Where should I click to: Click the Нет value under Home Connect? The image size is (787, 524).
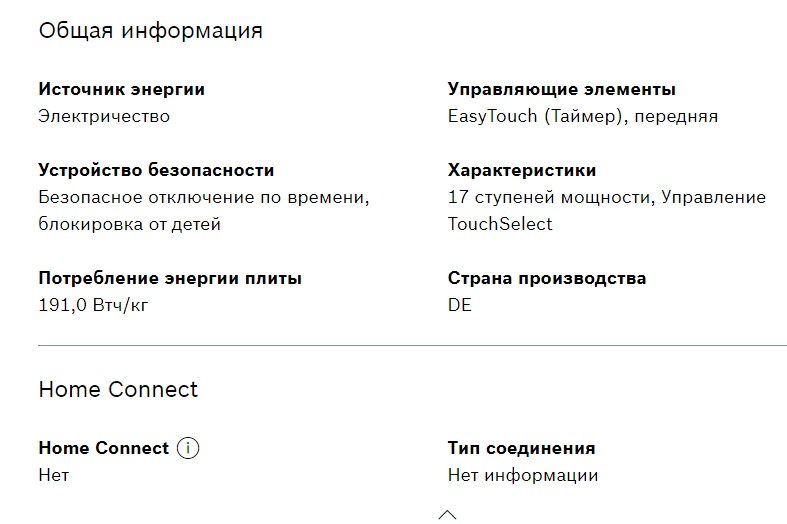pyautogui.click(x=53, y=475)
